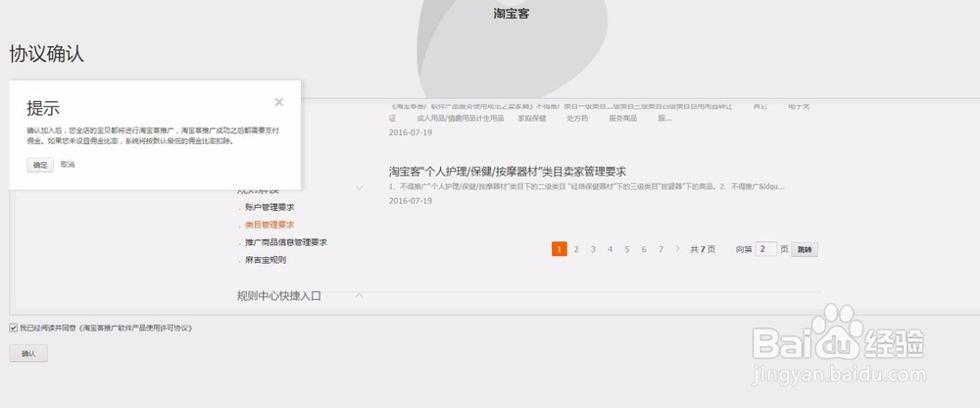Click the 跳转 jump button
Screen dimensions: 980x408
(805, 249)
